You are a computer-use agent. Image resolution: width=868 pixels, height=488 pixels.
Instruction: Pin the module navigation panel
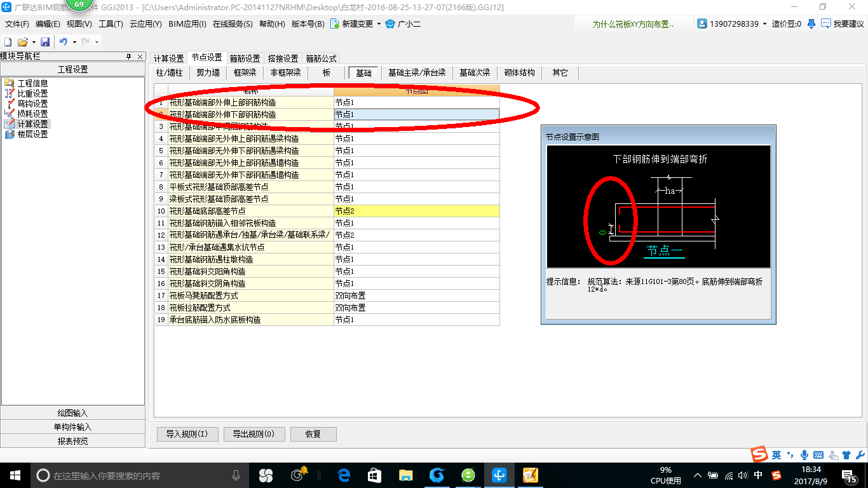coord(128,57)
